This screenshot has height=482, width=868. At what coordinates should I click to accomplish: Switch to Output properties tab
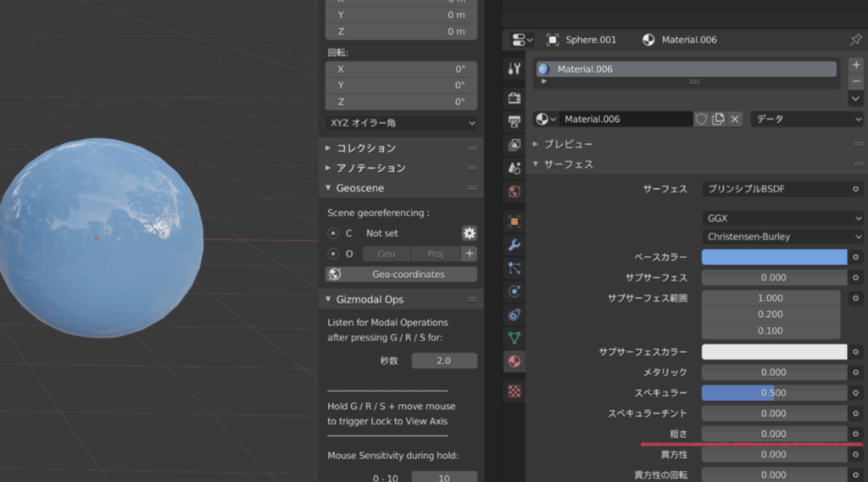(x=514, y=122)
